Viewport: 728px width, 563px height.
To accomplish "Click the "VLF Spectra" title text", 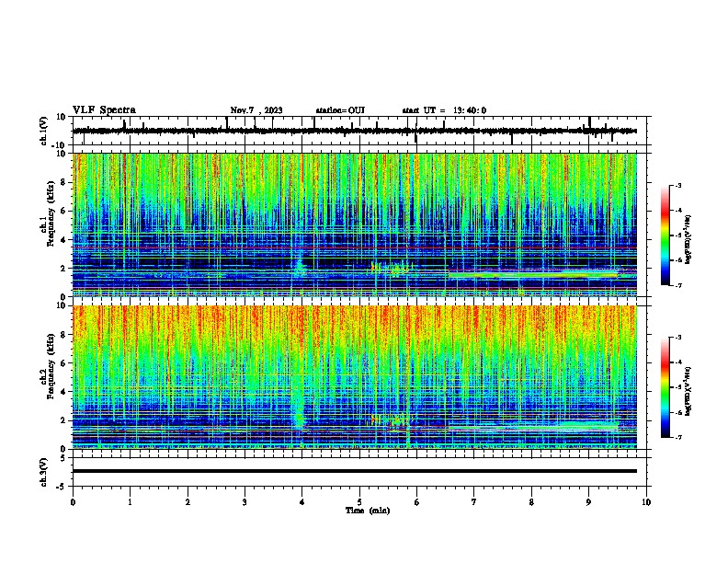I will (104, 110).
